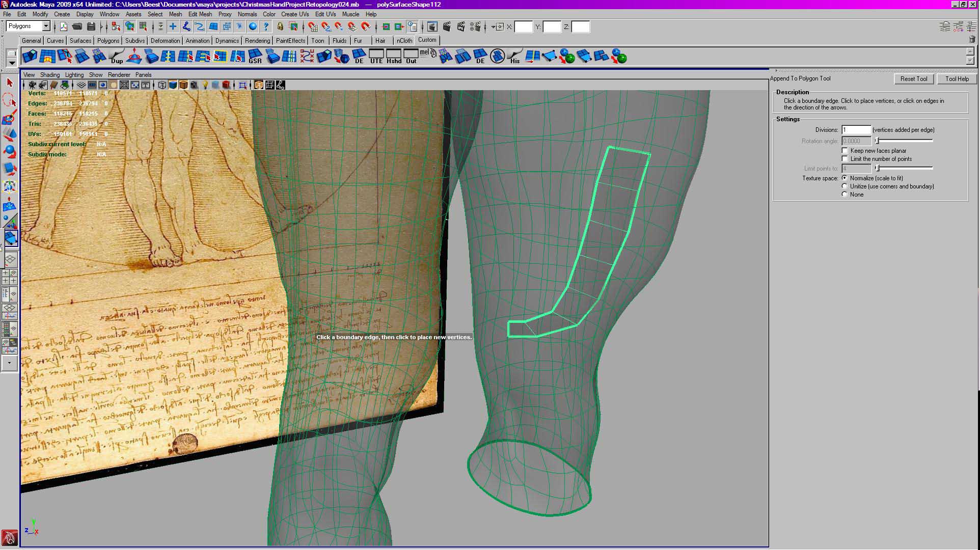Enable Keep new faces planar checkbox
This screenshot has height=550, width=980.
(x=845, y=151)
